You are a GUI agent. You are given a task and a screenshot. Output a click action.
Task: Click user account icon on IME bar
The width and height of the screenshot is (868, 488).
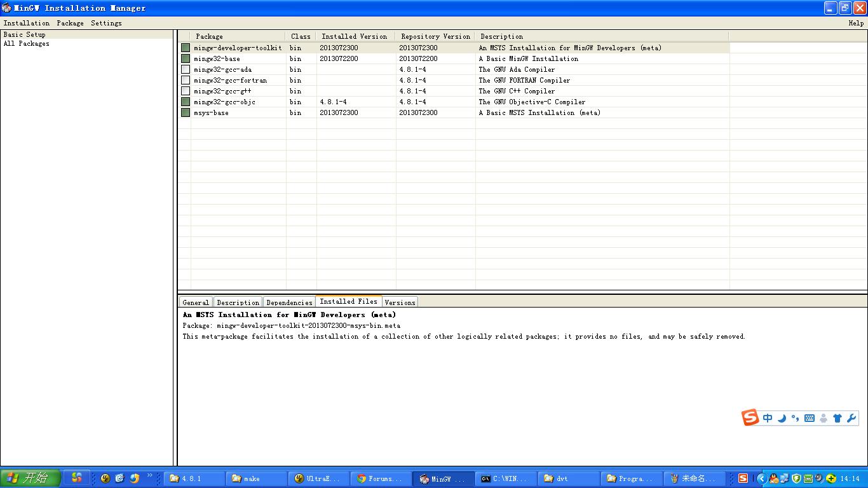click(824, 418)
